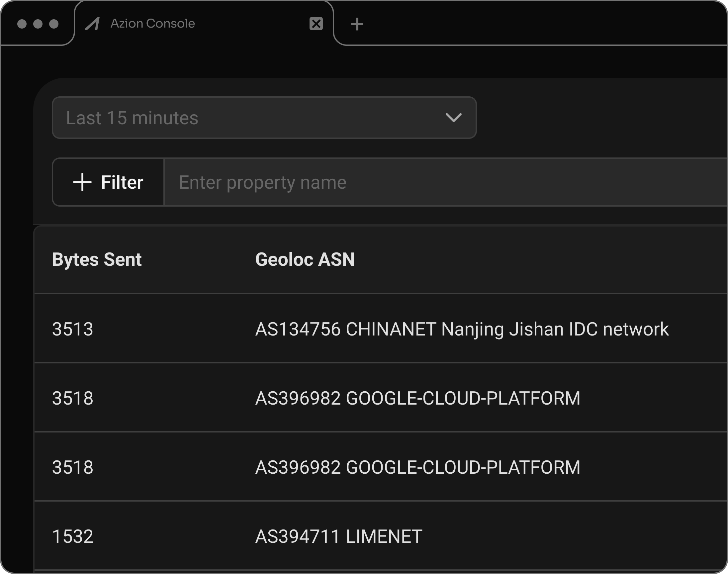Screen dimensions: 728x574
Task: Select the AS394711 LIMENET row
Action: (x=338, y=536)
